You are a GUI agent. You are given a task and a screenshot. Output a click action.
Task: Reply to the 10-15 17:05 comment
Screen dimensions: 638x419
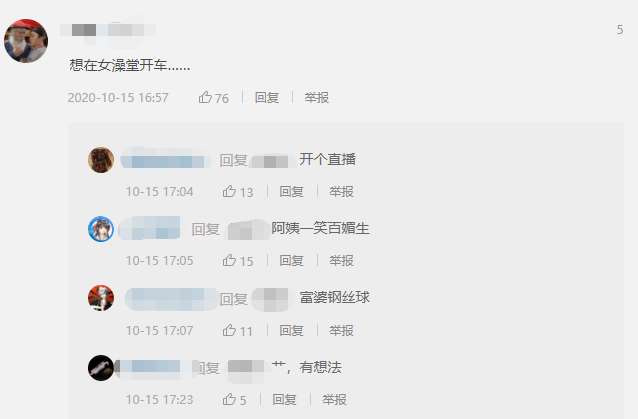[x=291, y=261]
